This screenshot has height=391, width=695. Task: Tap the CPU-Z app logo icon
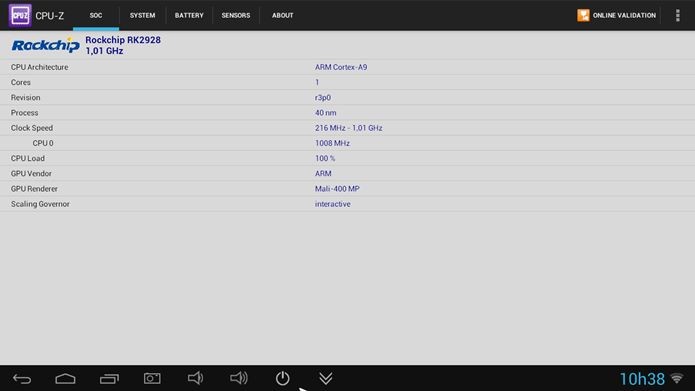[20, 16]
